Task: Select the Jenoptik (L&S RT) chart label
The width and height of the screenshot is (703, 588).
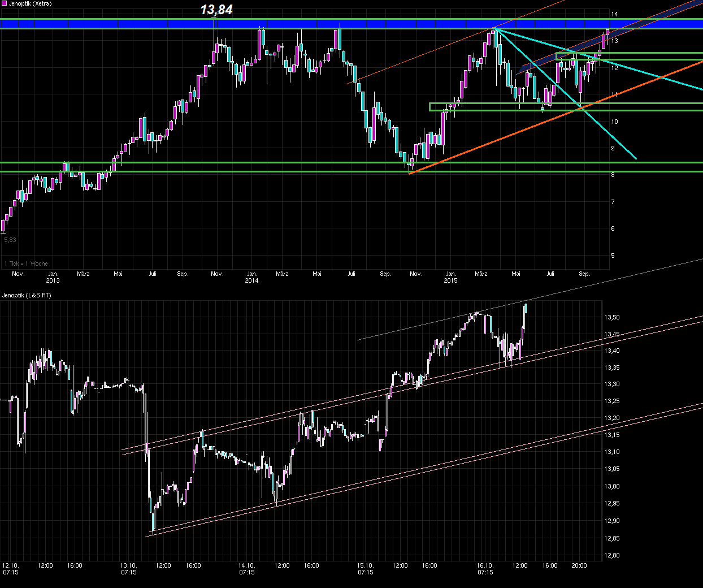Action: 27,295
